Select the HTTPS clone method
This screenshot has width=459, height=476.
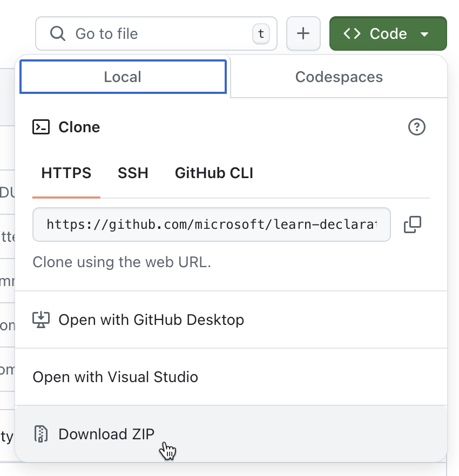(x=66, y=173)
